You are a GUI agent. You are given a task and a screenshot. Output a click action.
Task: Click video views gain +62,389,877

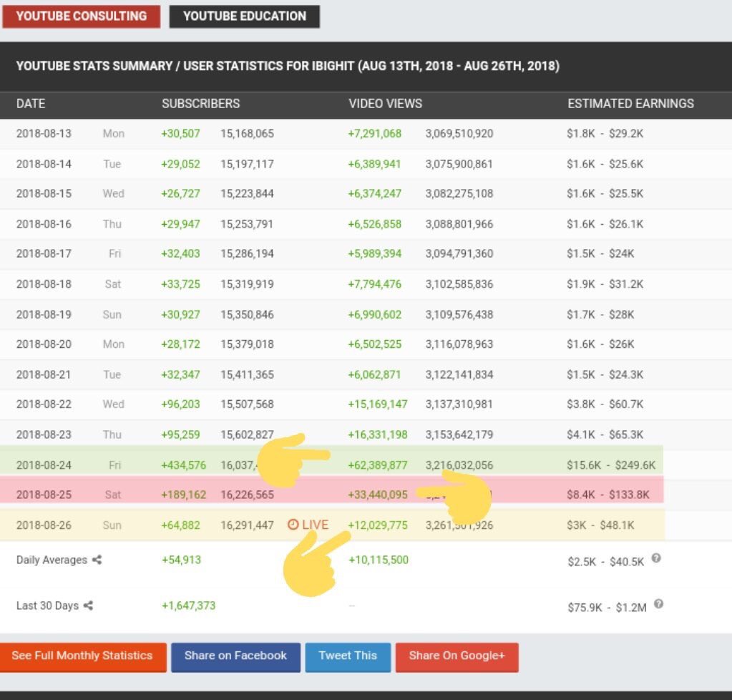point(378,465)
